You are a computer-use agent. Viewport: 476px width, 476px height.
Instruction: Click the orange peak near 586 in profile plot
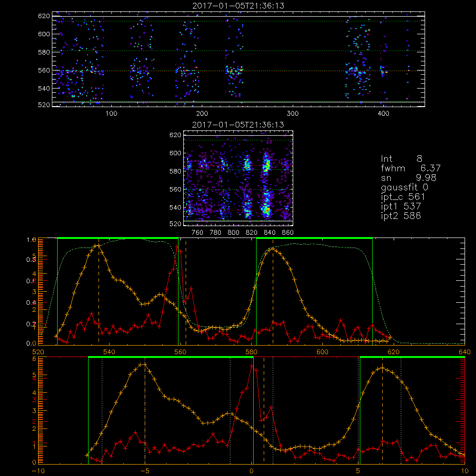(x=273, y=248)
